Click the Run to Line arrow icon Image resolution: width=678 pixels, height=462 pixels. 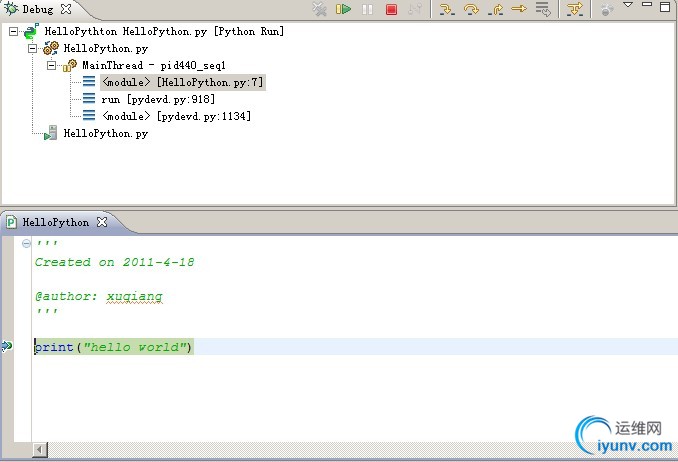coord(519,9)
